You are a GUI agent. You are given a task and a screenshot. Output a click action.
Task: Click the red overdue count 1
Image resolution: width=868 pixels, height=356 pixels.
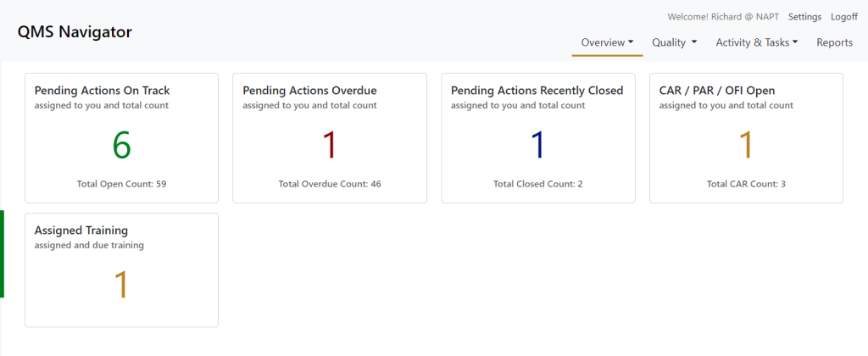pos(330,146)
